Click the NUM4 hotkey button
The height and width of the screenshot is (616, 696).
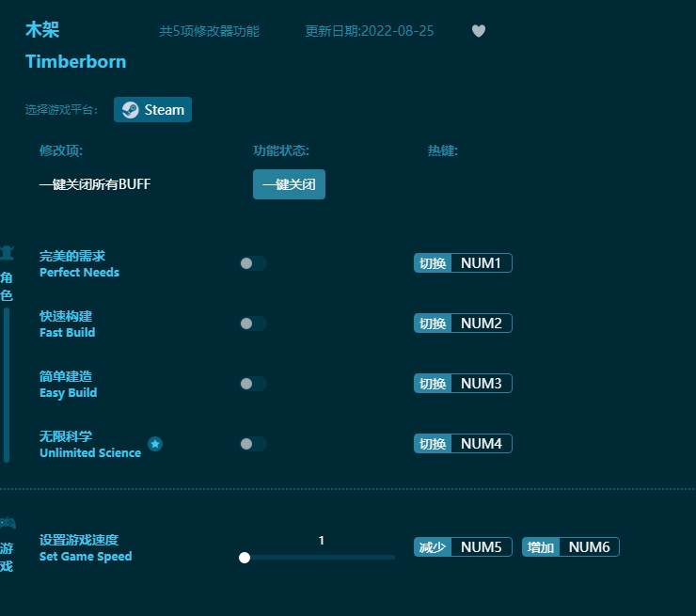(x=463, y=443)
